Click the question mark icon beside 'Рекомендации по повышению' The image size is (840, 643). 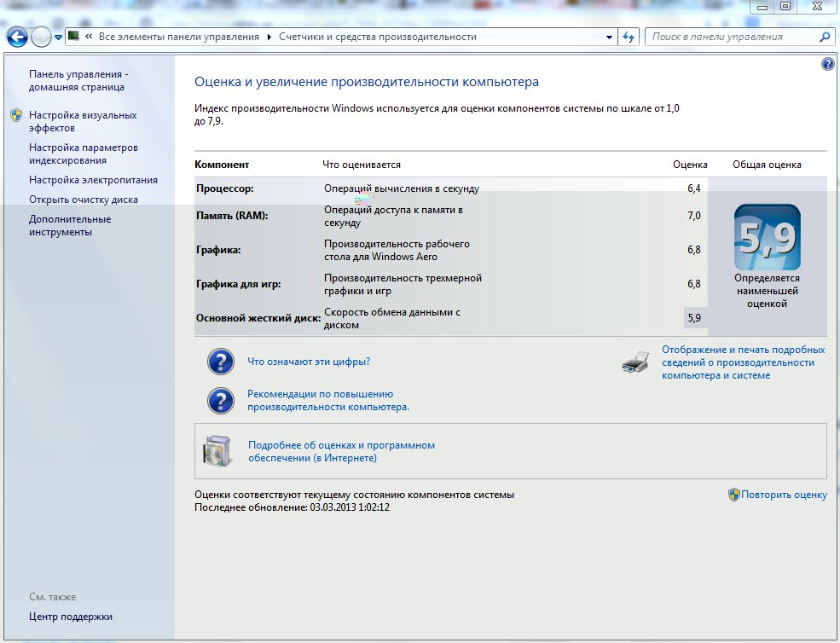[x=221, y=401]
